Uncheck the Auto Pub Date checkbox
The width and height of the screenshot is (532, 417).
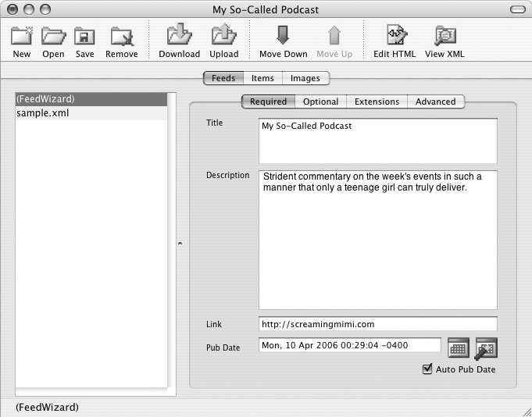tap(427, 369)
